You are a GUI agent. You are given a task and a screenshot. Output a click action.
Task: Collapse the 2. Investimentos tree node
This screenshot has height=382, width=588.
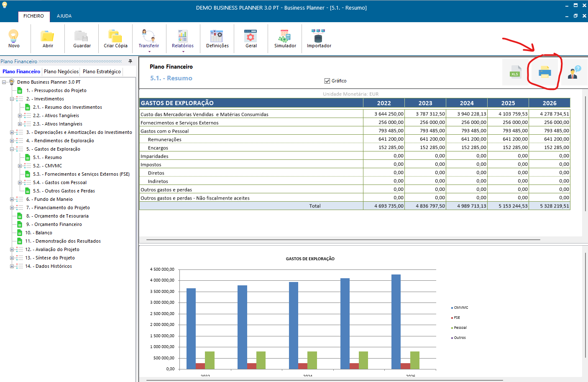coord(12,99)
